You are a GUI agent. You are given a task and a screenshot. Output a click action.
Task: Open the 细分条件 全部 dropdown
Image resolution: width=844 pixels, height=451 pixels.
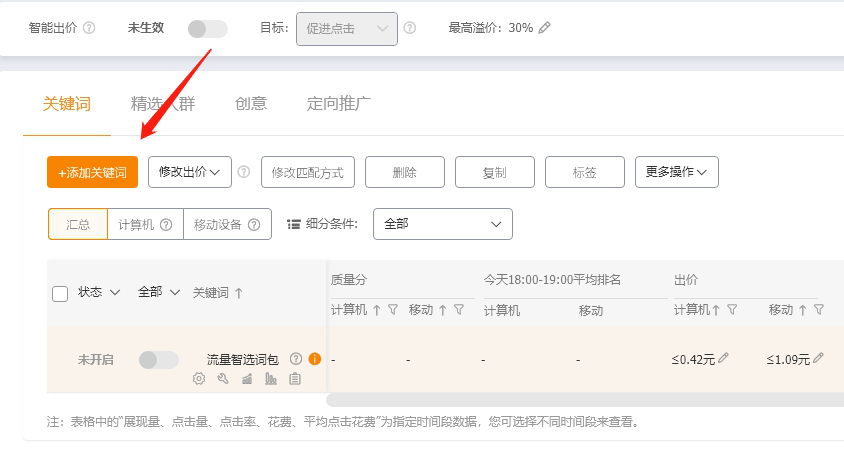click(x=442, y=224)
